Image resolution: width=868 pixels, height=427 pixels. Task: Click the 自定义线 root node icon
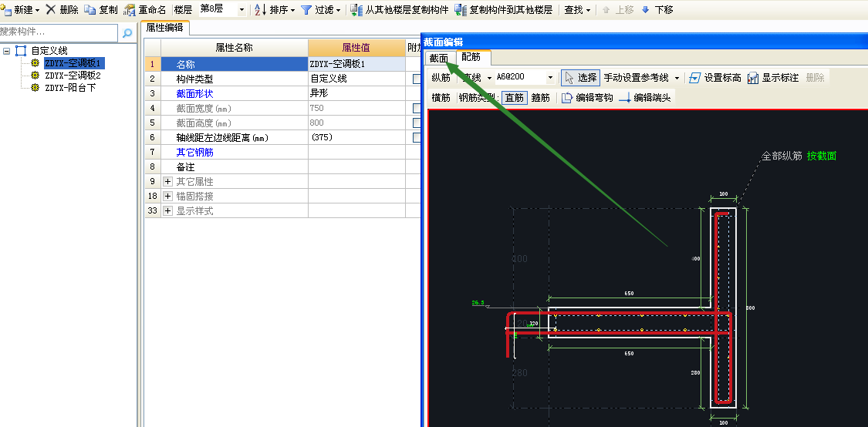(x=21, y=51)
